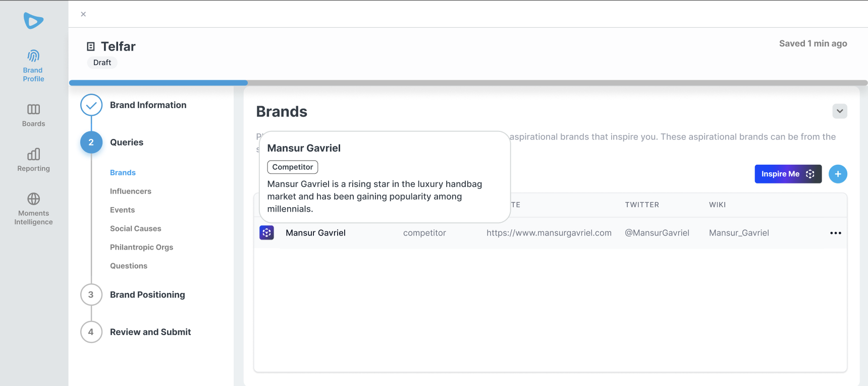The width and height of the screenshot is (868, 386).
Task: Open the Boards section icon
Action: 33,110
